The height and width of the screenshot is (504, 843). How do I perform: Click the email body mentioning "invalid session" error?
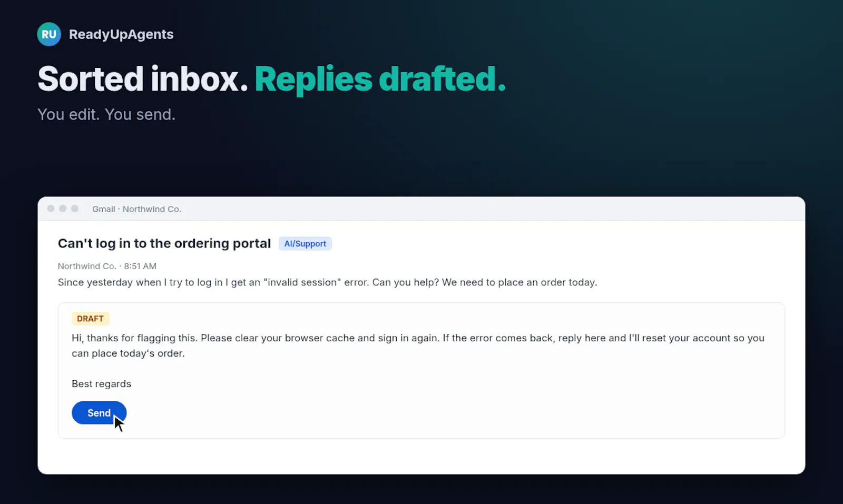(x=327, y=282)
